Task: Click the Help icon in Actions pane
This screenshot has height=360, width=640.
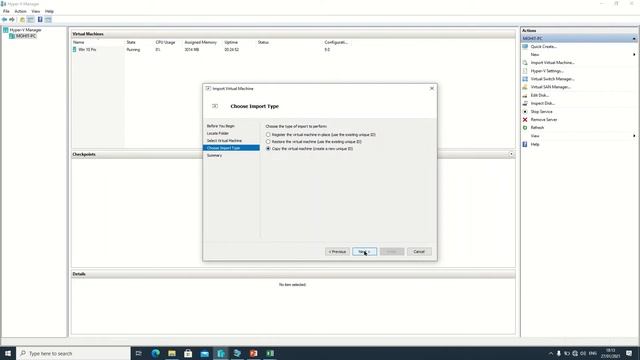Action: (x=525, y=144)
